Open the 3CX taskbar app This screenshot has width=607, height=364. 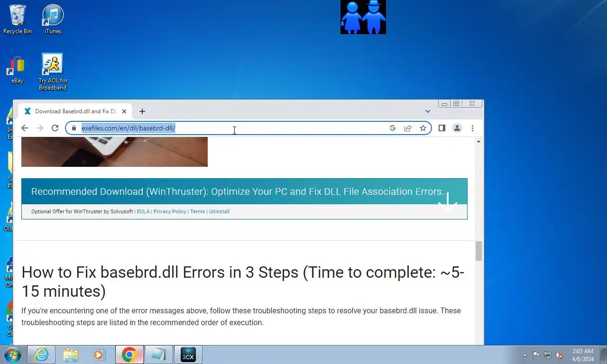point(188,355)
